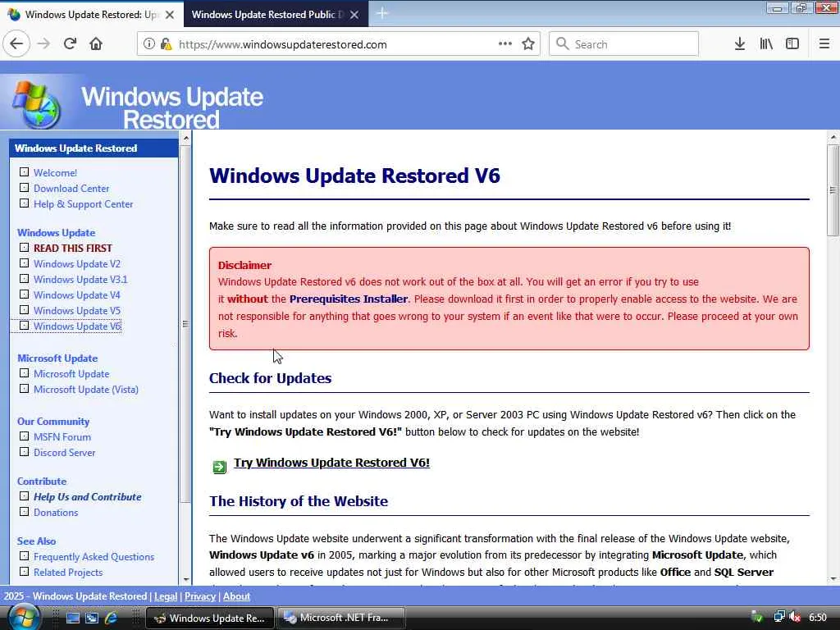840x630 pixels.
Task: Open page actions three-dot menu
Action: [505, 44]
